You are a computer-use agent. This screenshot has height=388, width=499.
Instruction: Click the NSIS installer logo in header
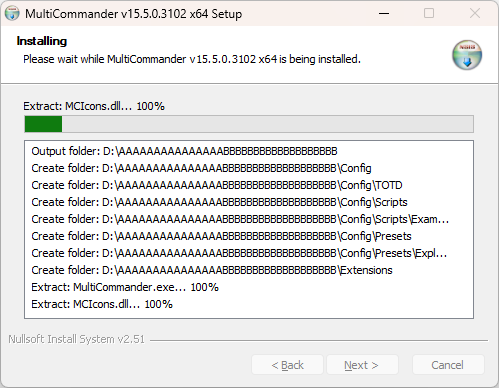click(467, 55)
